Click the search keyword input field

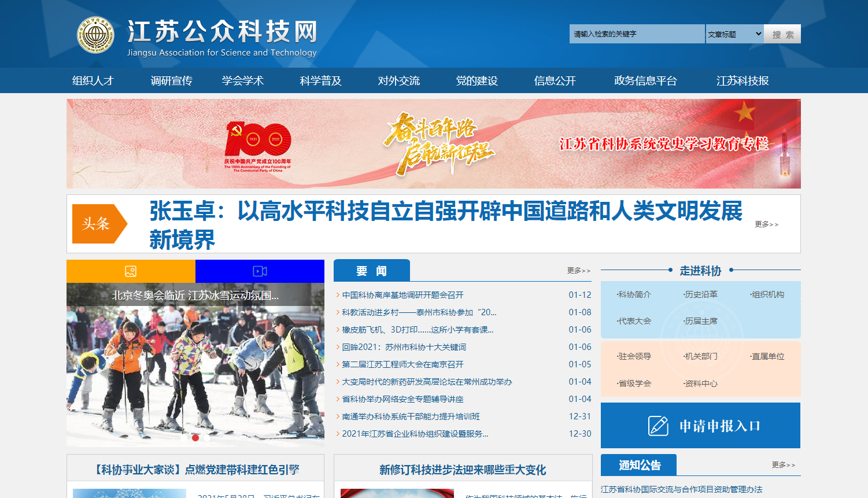tap(636, 34)
